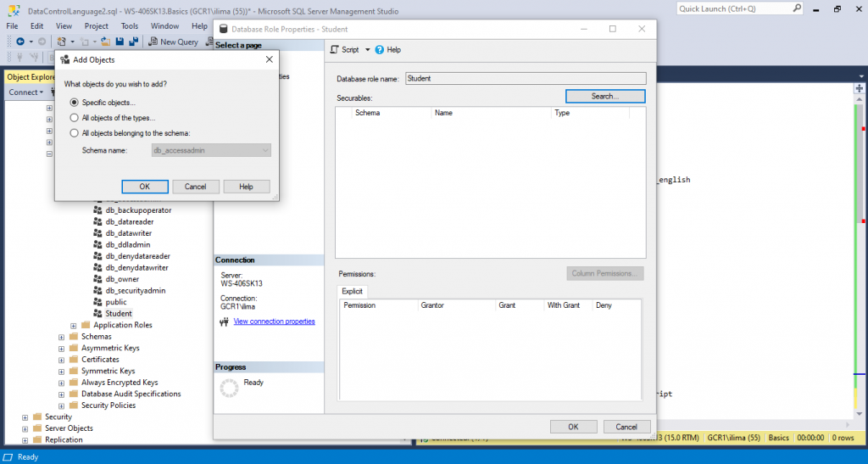Click the Application Roles folder icon
868x464 pixels.
point(86,325)
